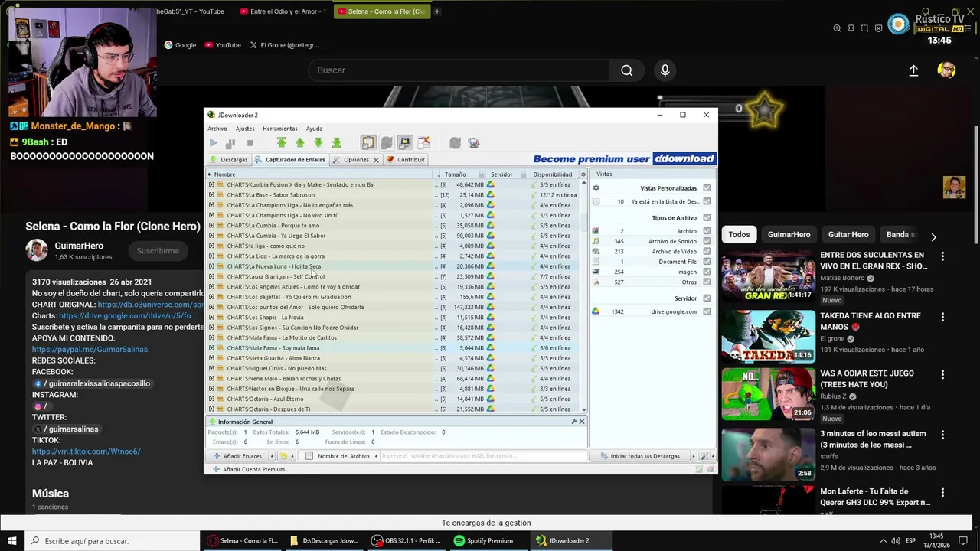Open the Herramientas menu
The width and height of the screenshot is (980, 551).
[280, 129]
